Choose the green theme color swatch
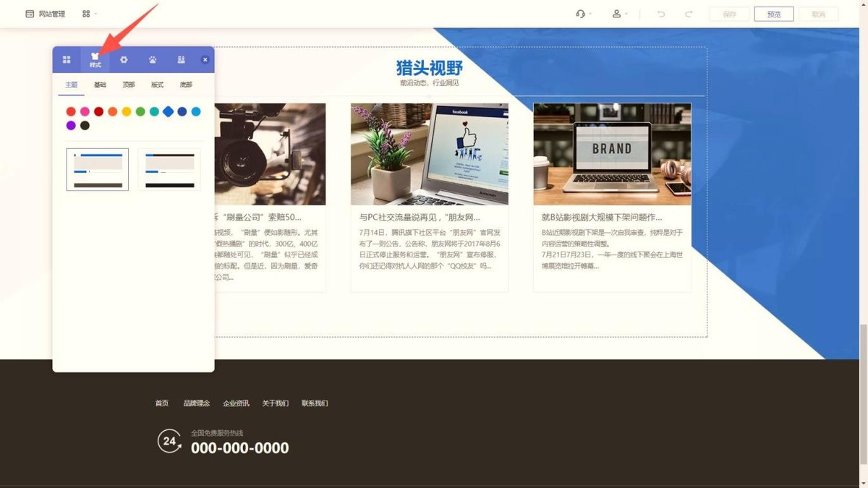 pyautogui.click(x=140, y=111)
